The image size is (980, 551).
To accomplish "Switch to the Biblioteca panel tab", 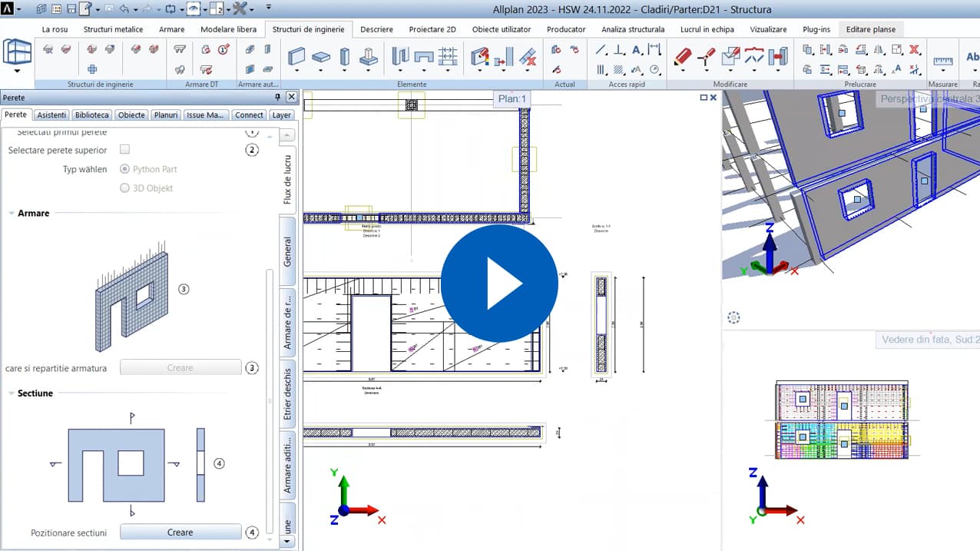I will pos(91,115).
